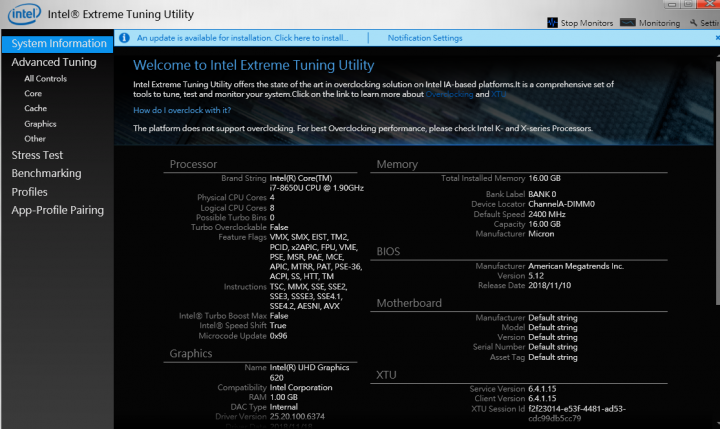
Task: Click the vertical scrollbar thumb
Action: [x=718, y=181]
